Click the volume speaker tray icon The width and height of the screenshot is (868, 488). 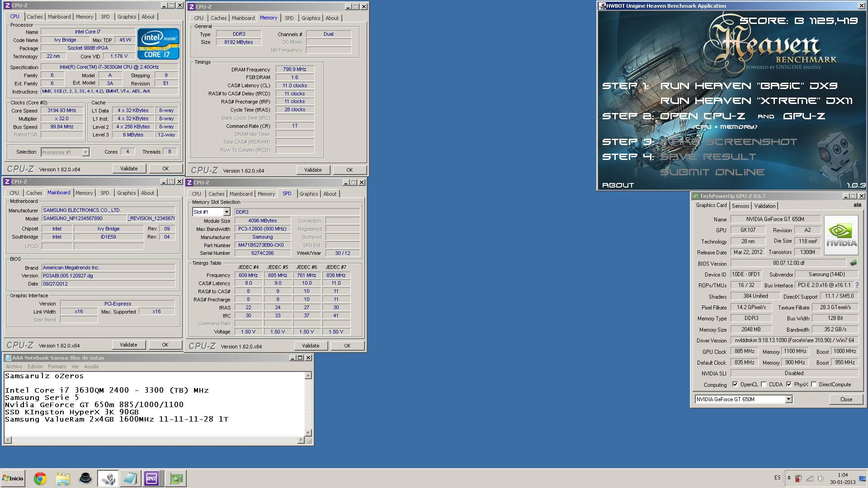(x=821, y=478)
